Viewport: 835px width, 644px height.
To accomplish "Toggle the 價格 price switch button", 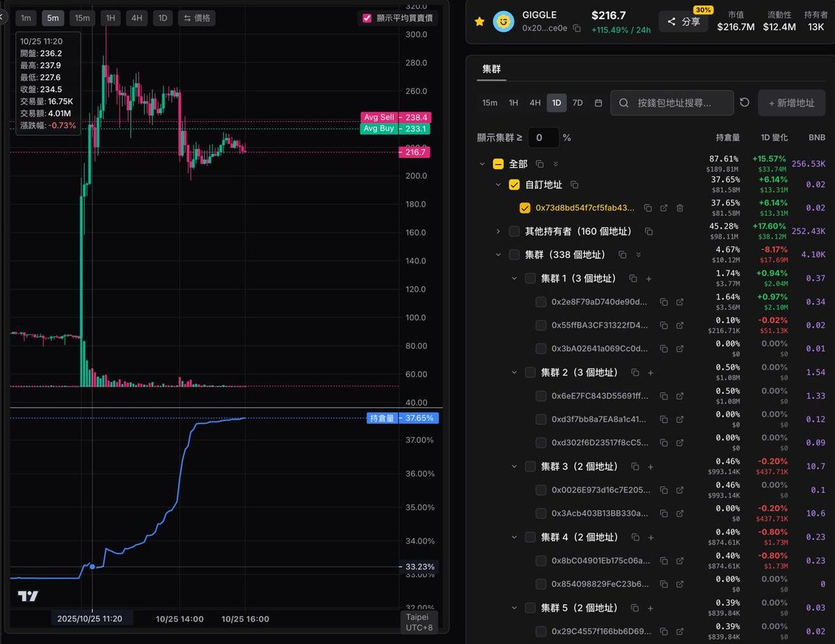I will coord(197,18).
